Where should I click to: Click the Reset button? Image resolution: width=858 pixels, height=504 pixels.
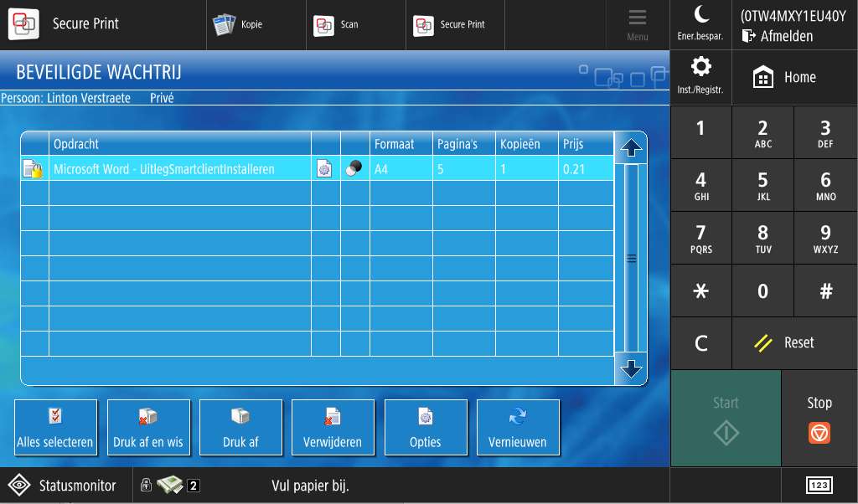[794, 342]
